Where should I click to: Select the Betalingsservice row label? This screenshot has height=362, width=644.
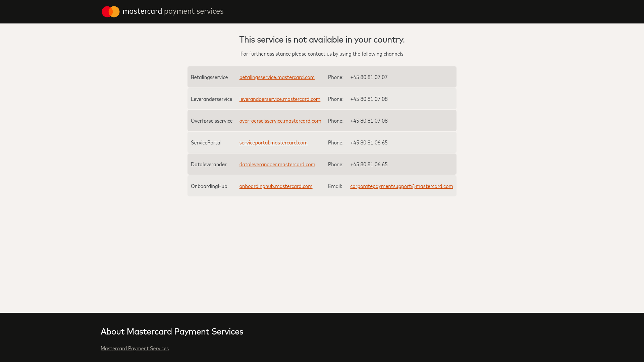pos(209,77)
